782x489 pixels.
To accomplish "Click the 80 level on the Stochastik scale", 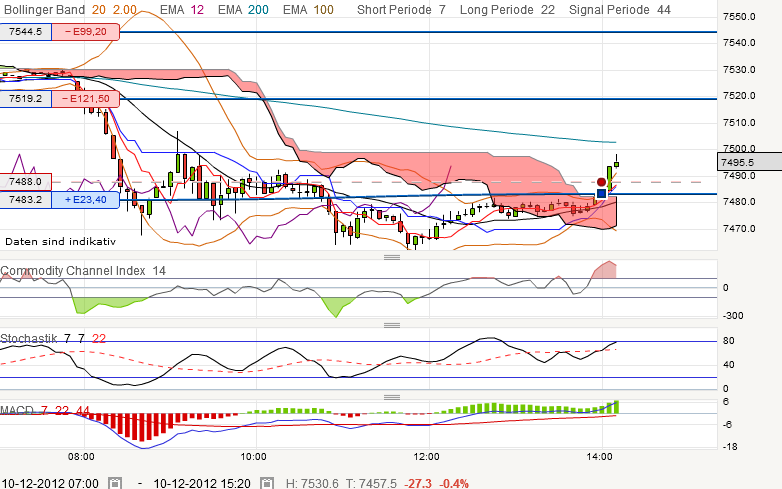I will (x=729, y=341).
